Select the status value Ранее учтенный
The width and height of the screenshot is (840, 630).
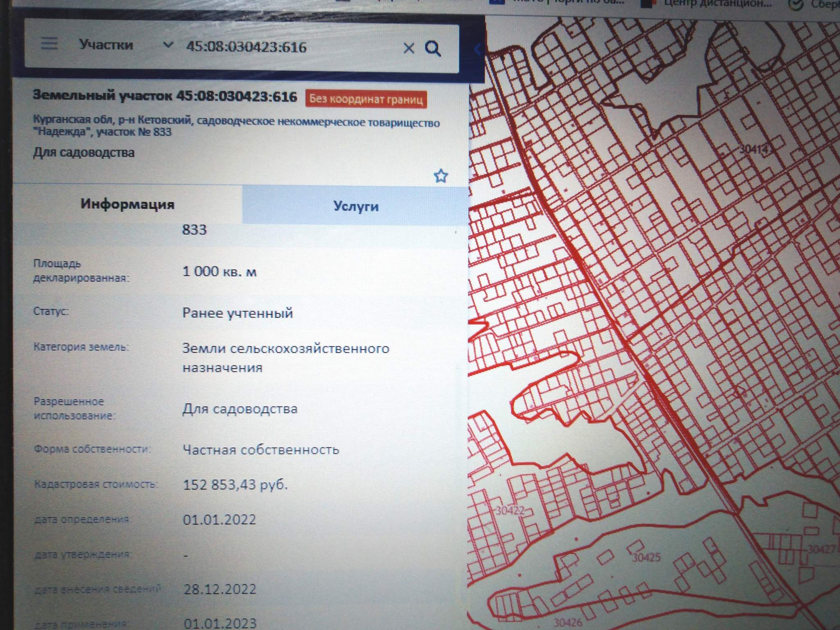tap(237, 313)
